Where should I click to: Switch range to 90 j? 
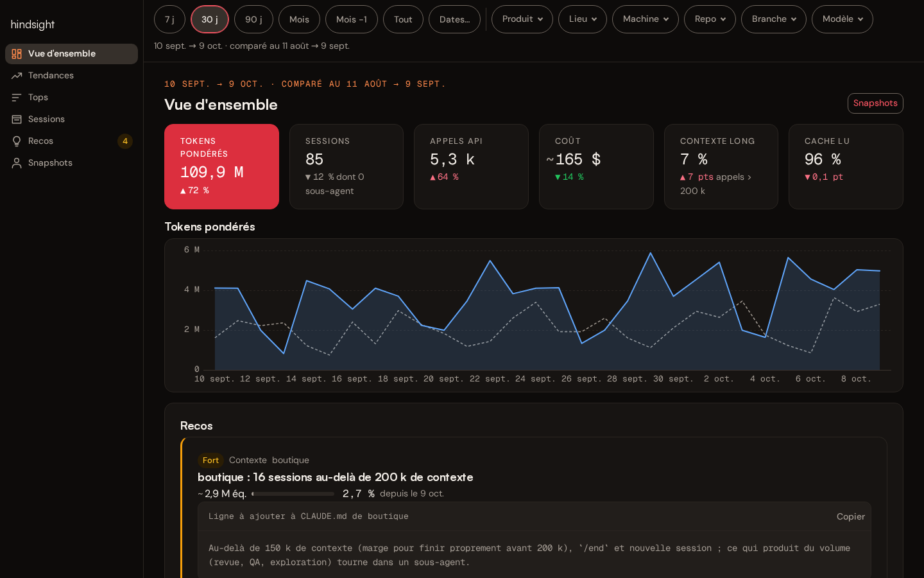coord(253,19)
